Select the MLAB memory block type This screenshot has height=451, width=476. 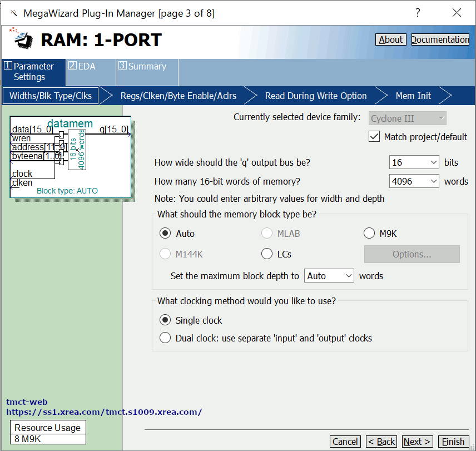267,234
